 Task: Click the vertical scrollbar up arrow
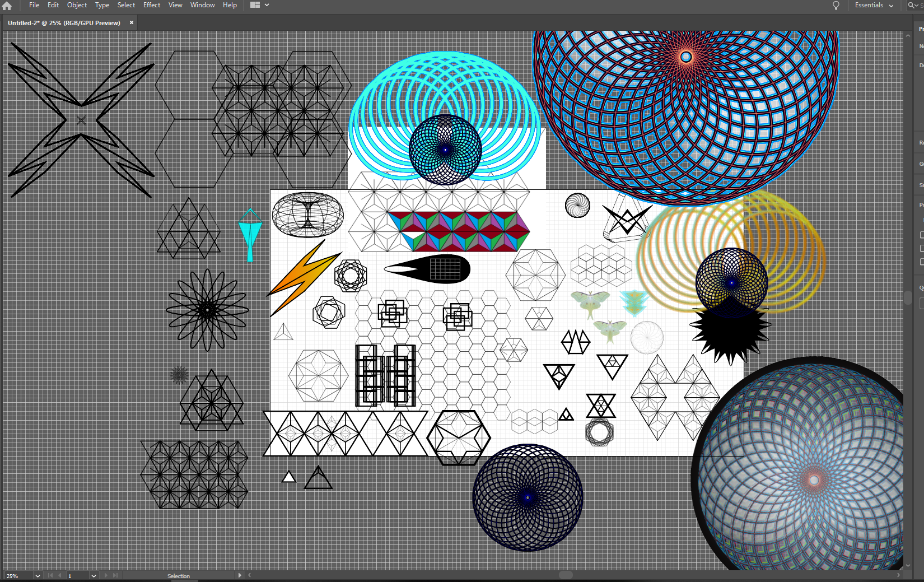[x=908, y=35]
